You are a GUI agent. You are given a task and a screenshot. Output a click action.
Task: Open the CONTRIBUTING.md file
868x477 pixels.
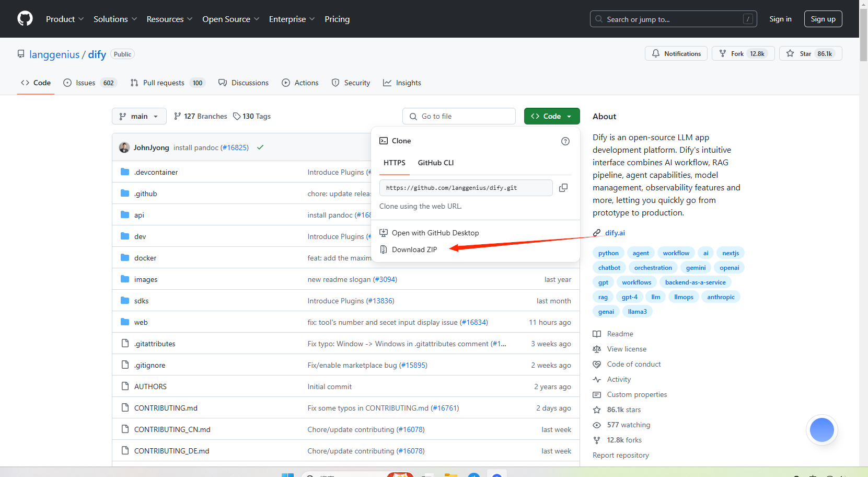coord(166,408)
